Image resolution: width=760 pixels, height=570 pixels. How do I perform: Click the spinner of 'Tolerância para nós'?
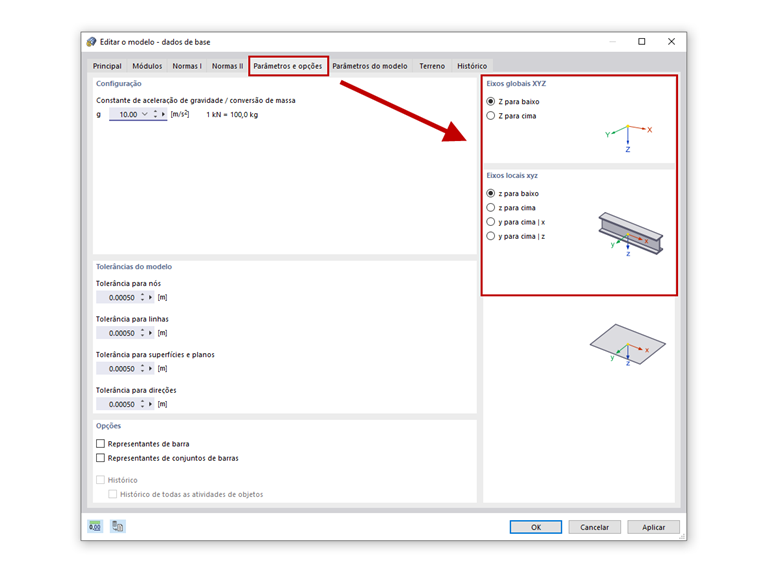142,297
